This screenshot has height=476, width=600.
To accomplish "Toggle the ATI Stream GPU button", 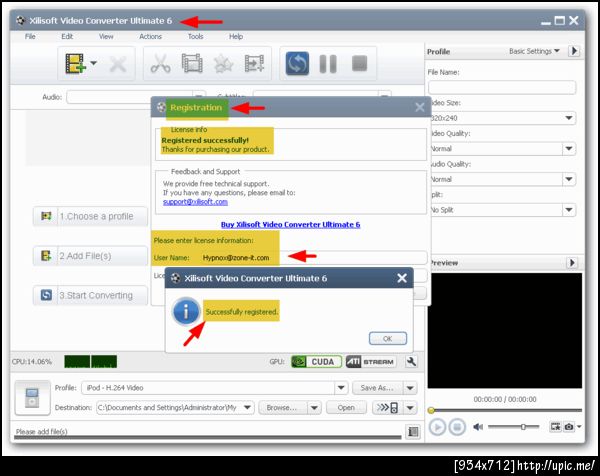I will pos(371,362).
